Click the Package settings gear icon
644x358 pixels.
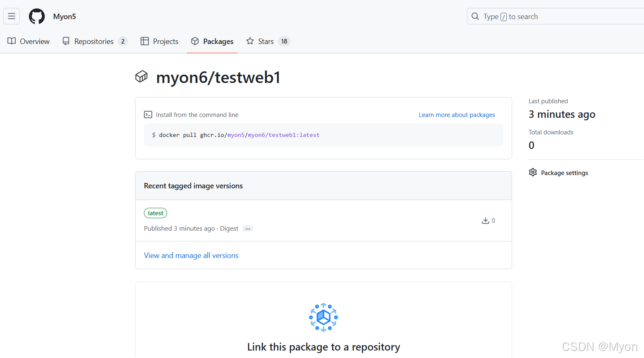point(533,173)
